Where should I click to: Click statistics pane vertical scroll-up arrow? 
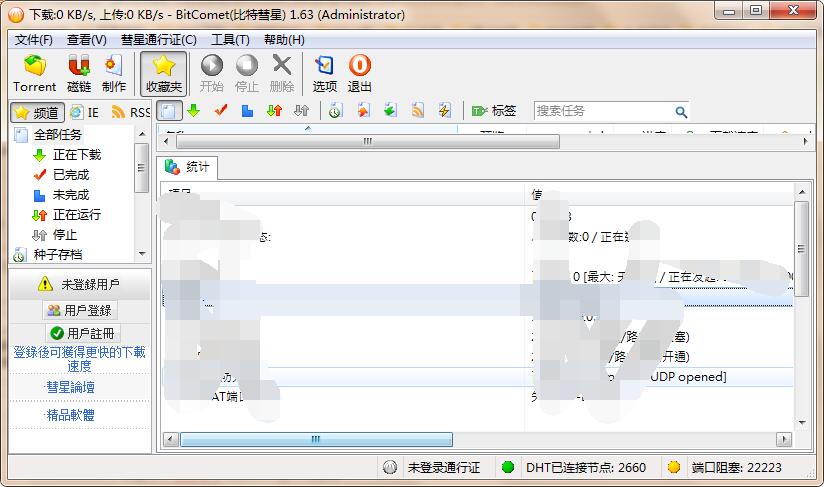(x=801, y=192)
